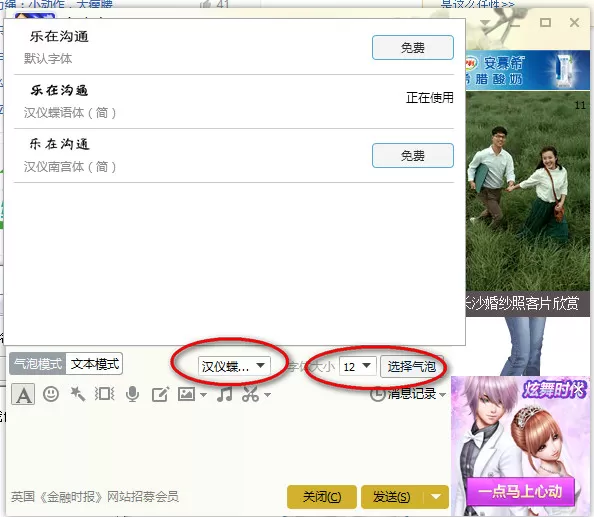Switch to 气泡模式 bubble mode
Viewport: 594px width, 517px height.
coord(38,364)
